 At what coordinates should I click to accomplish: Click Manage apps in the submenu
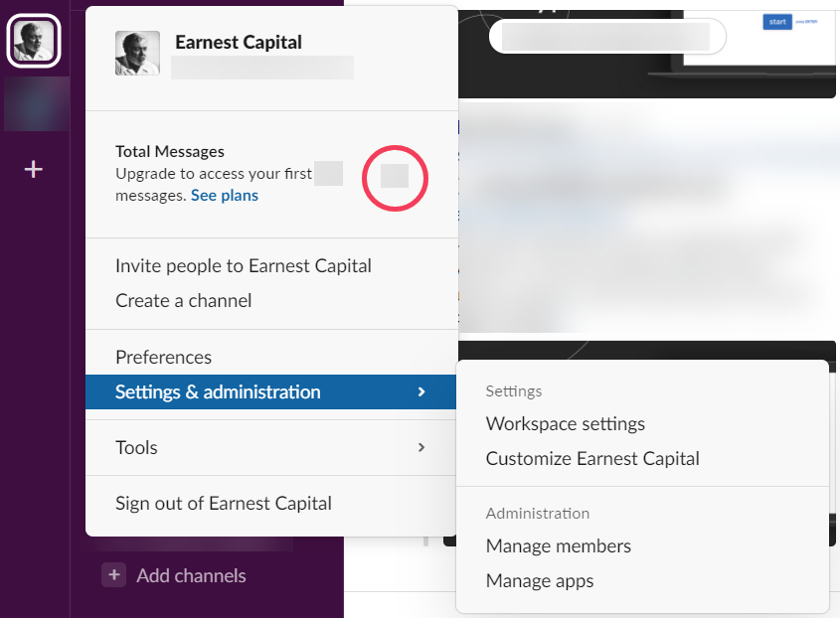click(x=540, y=581)
